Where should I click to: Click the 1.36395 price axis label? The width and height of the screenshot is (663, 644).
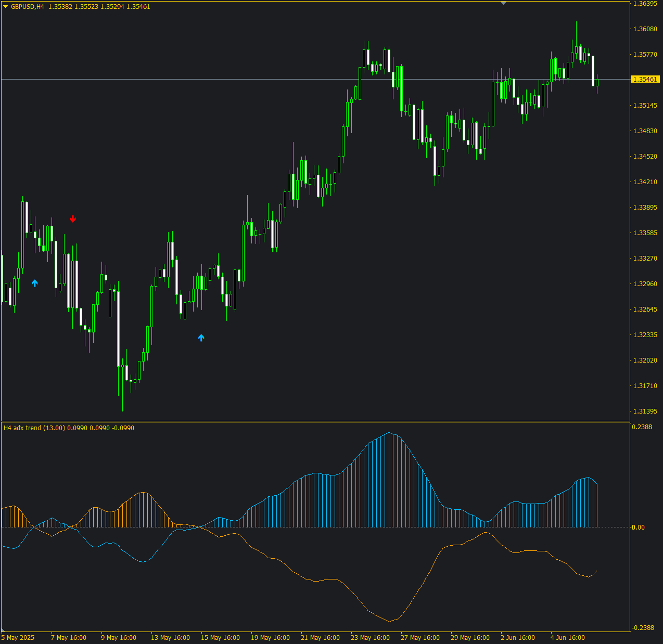pyautogui.click(x=645, y=4)
